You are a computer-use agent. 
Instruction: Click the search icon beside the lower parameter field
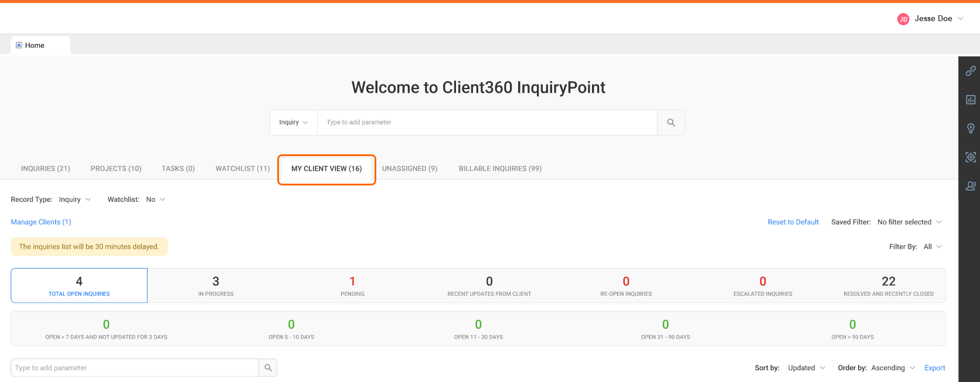point(268,368)
